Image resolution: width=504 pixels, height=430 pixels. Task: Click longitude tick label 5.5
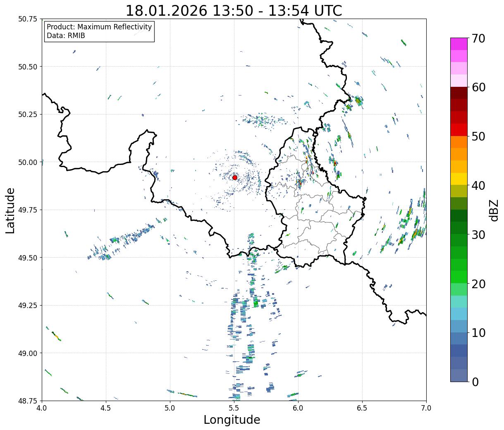point(234,408)
